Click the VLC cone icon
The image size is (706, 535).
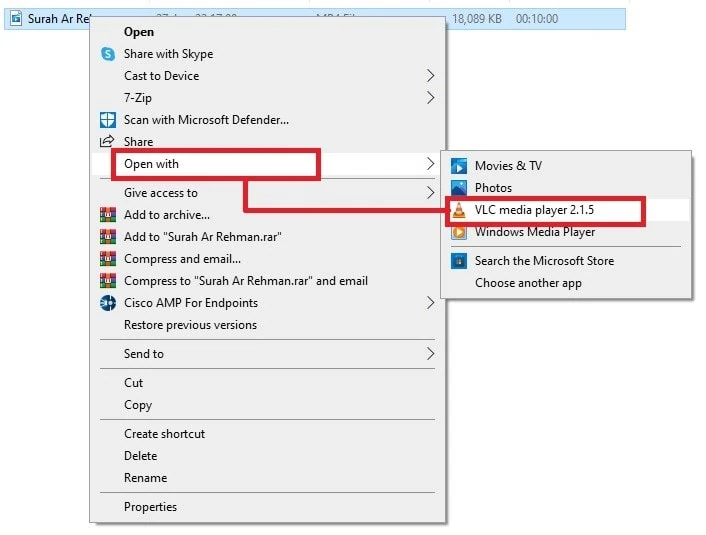pos(459,210)
